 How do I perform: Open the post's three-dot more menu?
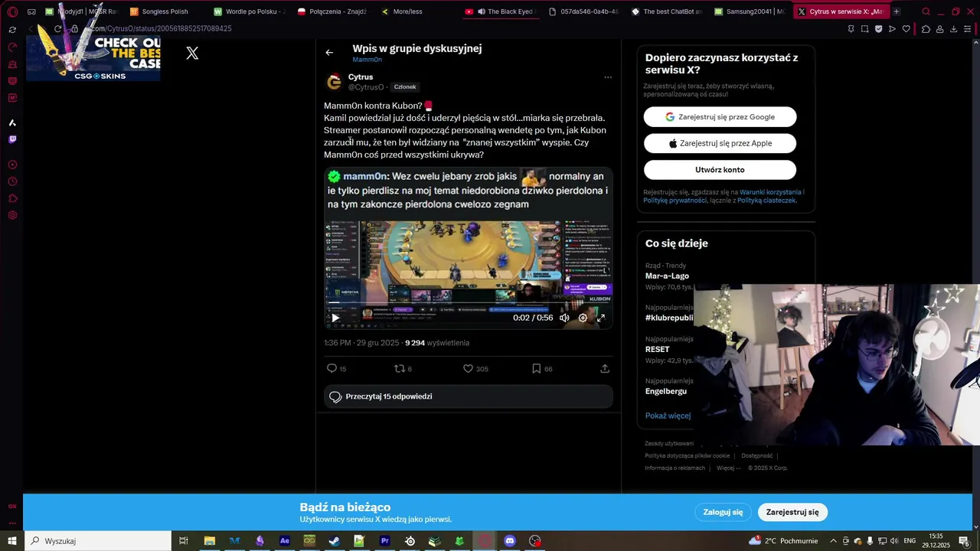click(608, 77)
